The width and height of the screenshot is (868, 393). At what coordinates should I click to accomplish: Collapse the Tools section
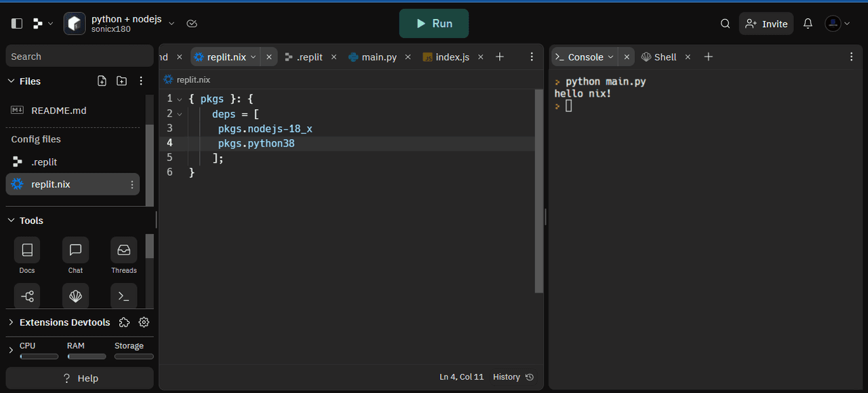point(11,221)
